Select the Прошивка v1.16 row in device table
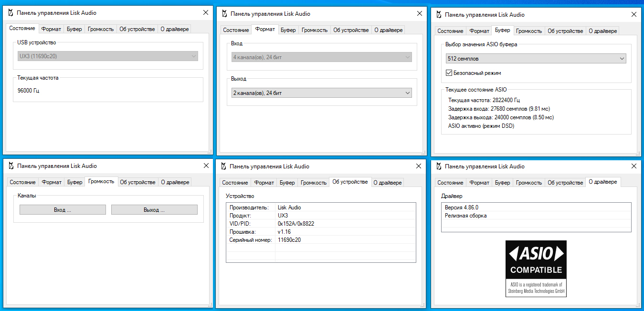 pyautogui.click(x=321, y=232)
